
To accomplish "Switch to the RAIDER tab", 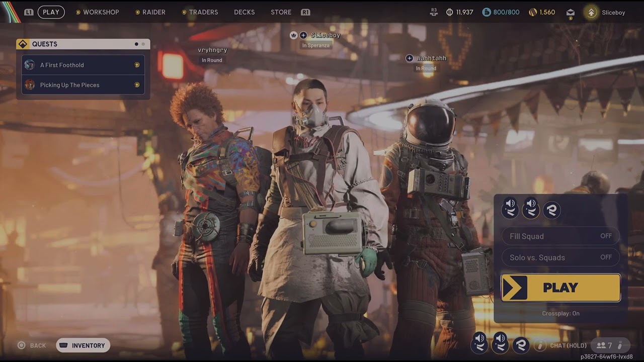I will point(154,12).
